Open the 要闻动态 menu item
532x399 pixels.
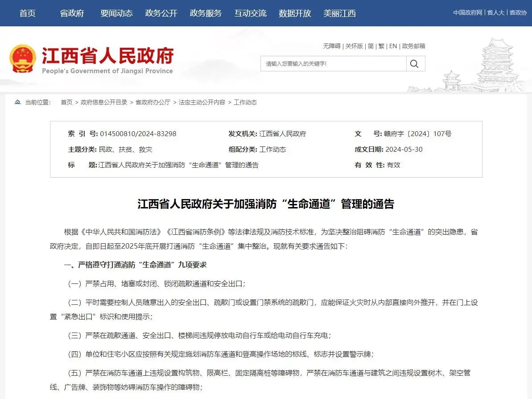(116, 13)
